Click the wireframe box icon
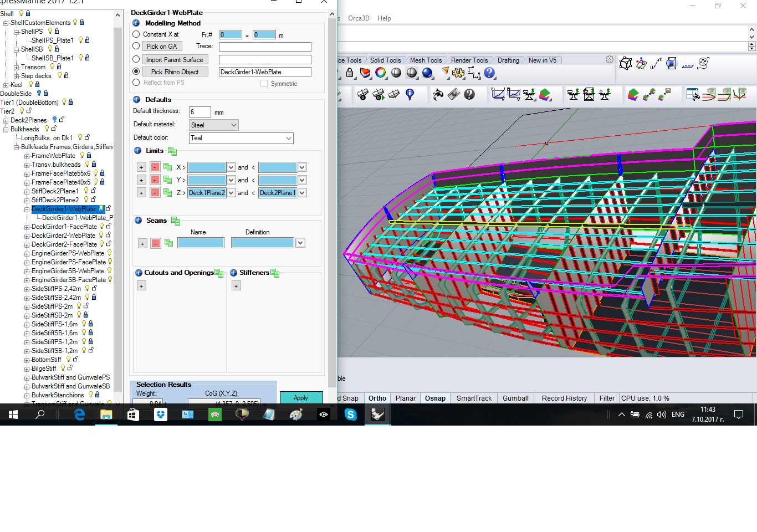This screenshot has width=757, height=532. click(x=626, y=64)
